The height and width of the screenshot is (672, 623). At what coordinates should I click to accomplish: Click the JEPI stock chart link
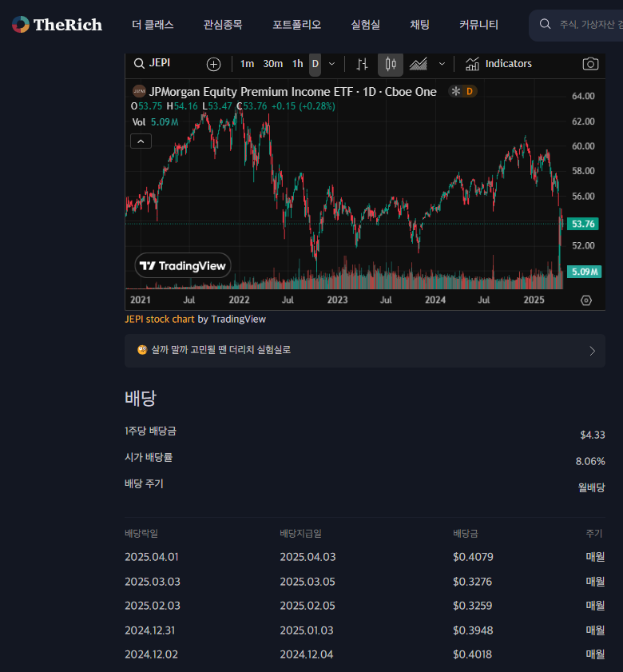[160, 319]
